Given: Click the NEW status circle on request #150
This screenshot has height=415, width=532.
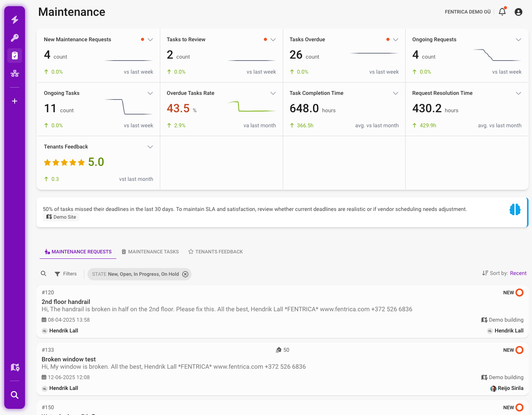Looking at the screenshot, I should [519, 407].
